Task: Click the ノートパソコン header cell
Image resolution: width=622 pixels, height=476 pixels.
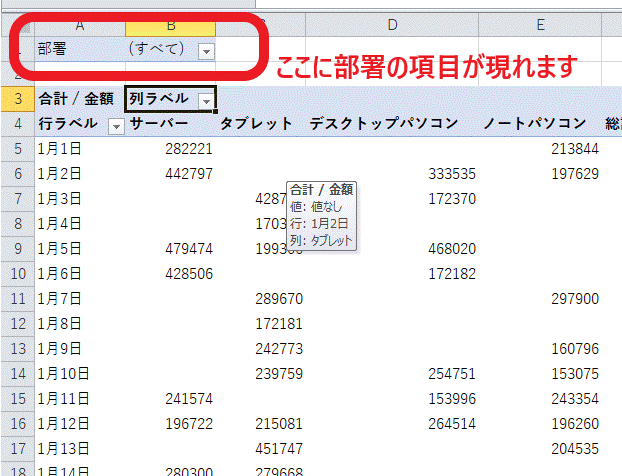Action: point(533,124)
